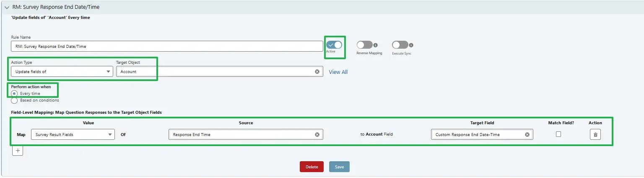This screenshot has width=644, height=178.
Task: Enable the Reverse Mapping toggle
Action: click(364, 45)
